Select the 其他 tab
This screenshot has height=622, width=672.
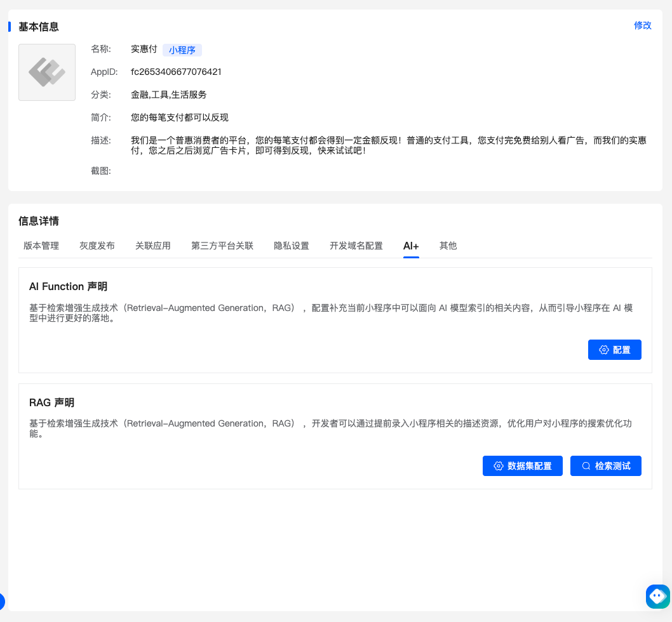click(x=448, y=246)
